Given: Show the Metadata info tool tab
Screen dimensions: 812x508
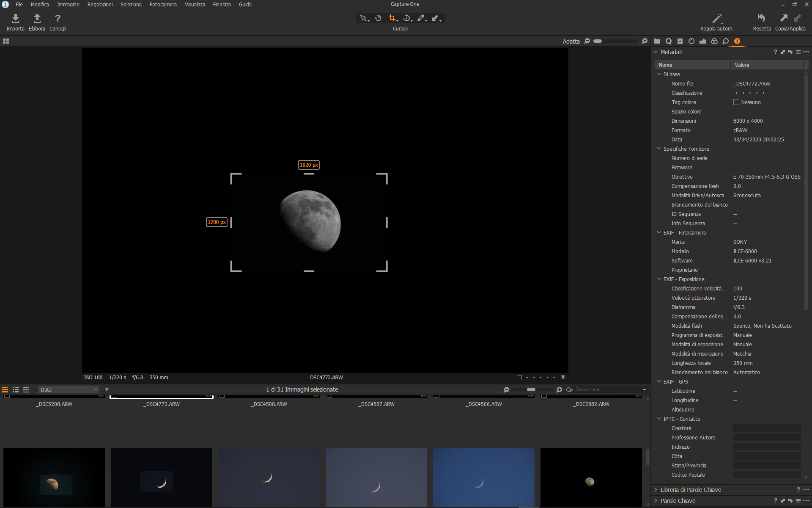Looking at the screenshot, I should pos(738,41).
